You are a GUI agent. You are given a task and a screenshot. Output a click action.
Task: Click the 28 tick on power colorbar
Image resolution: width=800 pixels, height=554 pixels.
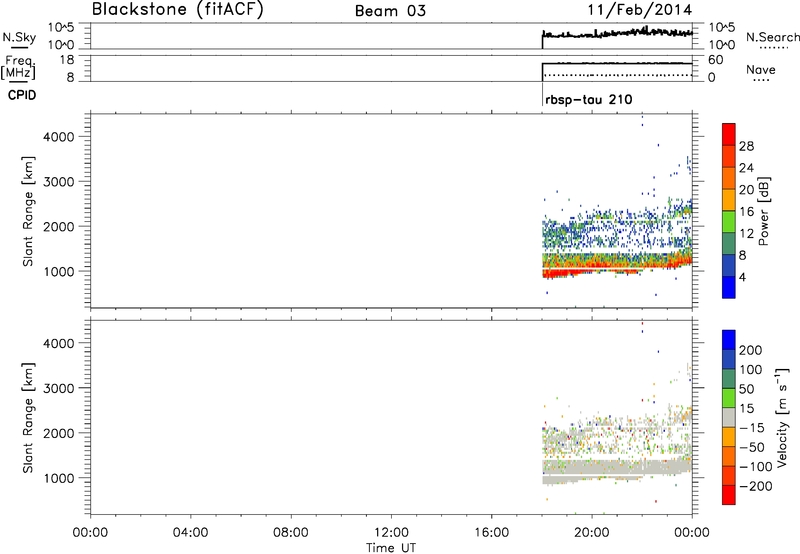click(746, 146)
